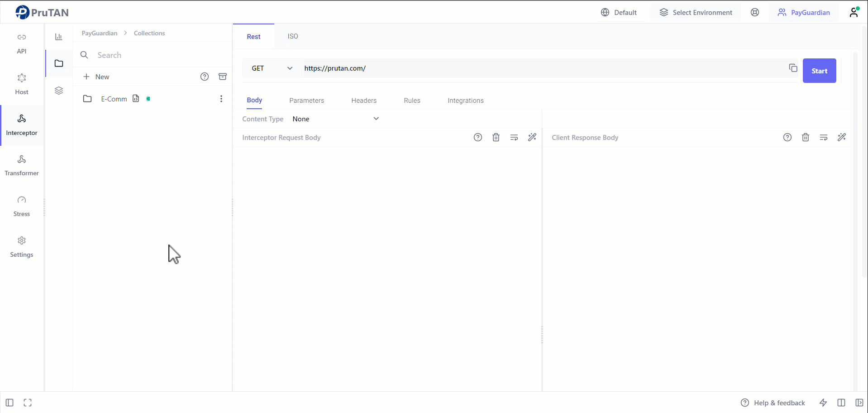The image size is (868, 413).
Task: Beautify Client Response Body with wand
Action: tap(842, 137)
